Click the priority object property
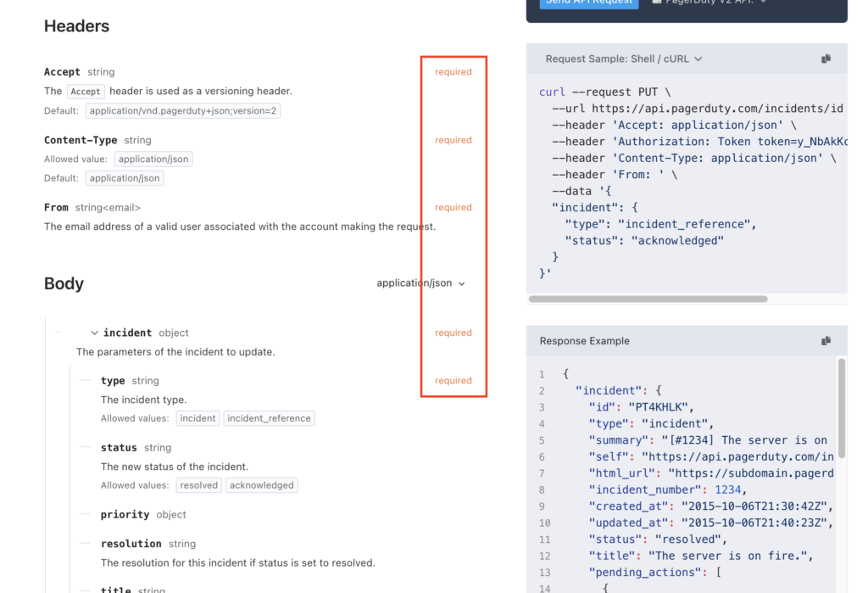 pyautogui.click(x=125, y=515)
